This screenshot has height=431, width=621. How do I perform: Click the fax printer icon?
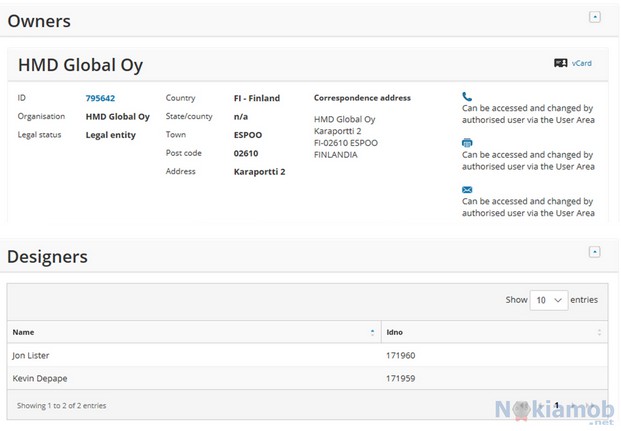(467, 143)
